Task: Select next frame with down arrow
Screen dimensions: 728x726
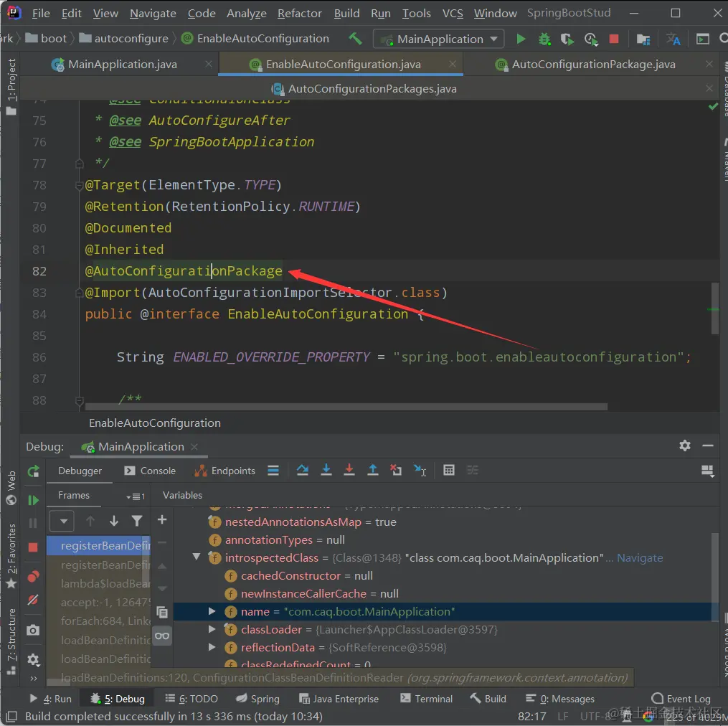Action: click(114, 521)
